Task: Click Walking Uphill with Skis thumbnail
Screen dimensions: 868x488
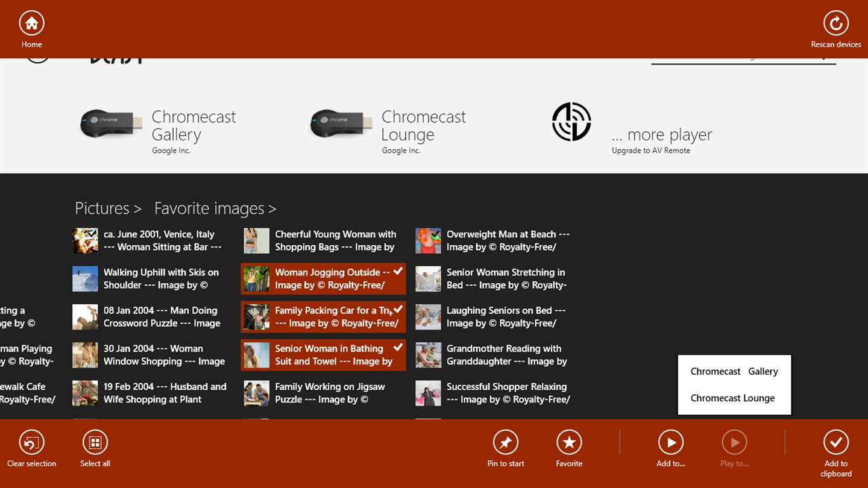Action: 85,279
